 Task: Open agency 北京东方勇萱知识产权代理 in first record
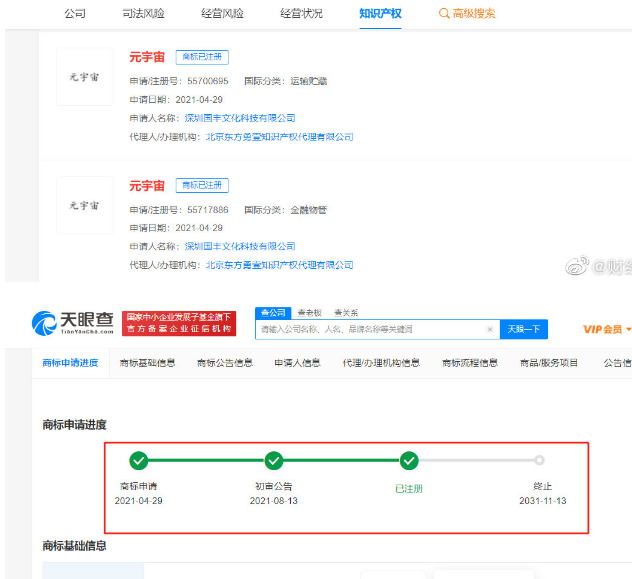(280, 137)
